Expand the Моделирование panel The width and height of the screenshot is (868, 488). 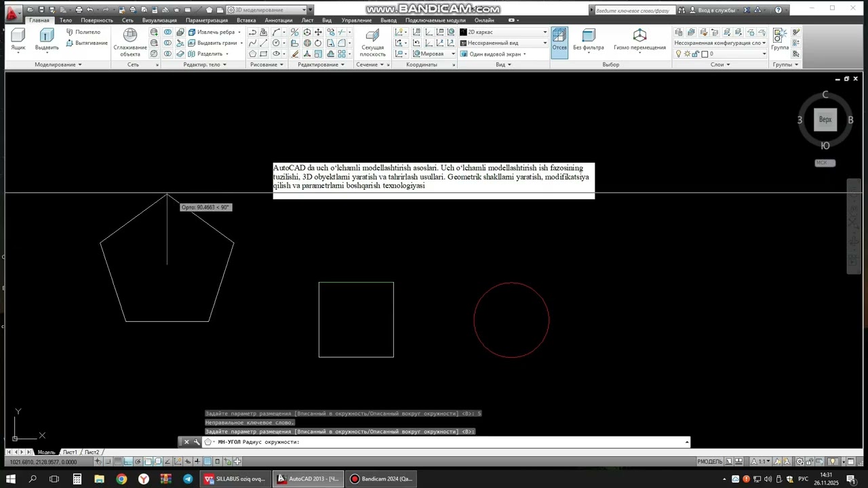(58, 64)
